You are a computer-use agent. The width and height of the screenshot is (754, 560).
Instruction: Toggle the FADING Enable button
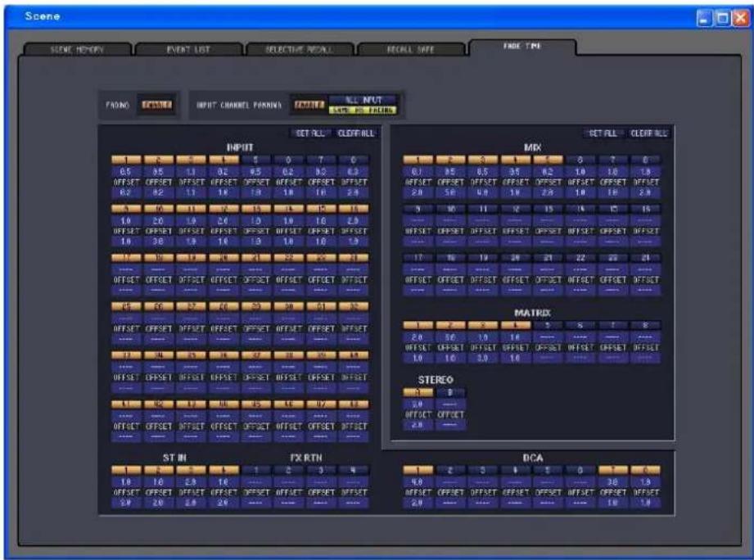click(156, 105)
